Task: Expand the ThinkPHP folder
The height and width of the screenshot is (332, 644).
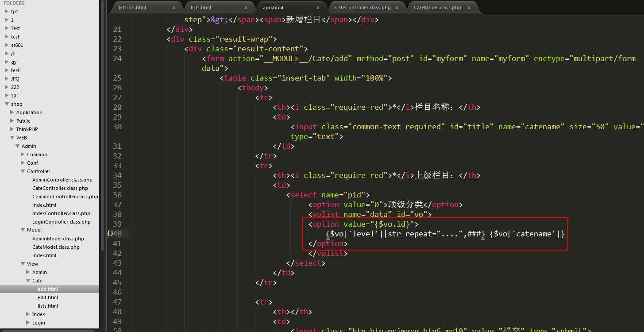Action: pos(12,129)
